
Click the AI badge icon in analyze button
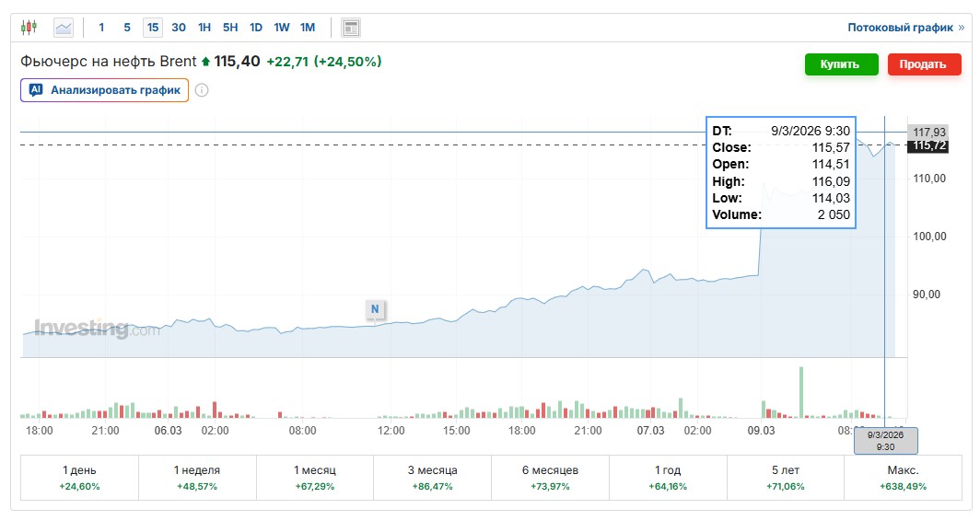(x=36, y=90)
